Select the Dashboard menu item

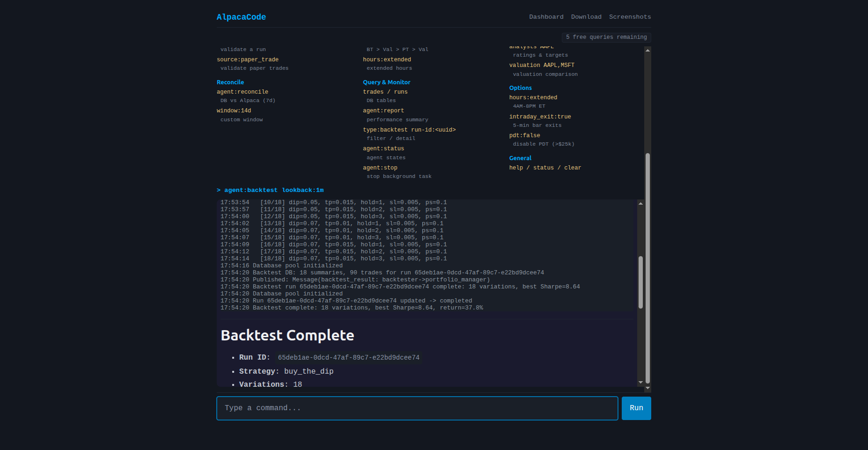pyautogui.click(x=546, y=16)
